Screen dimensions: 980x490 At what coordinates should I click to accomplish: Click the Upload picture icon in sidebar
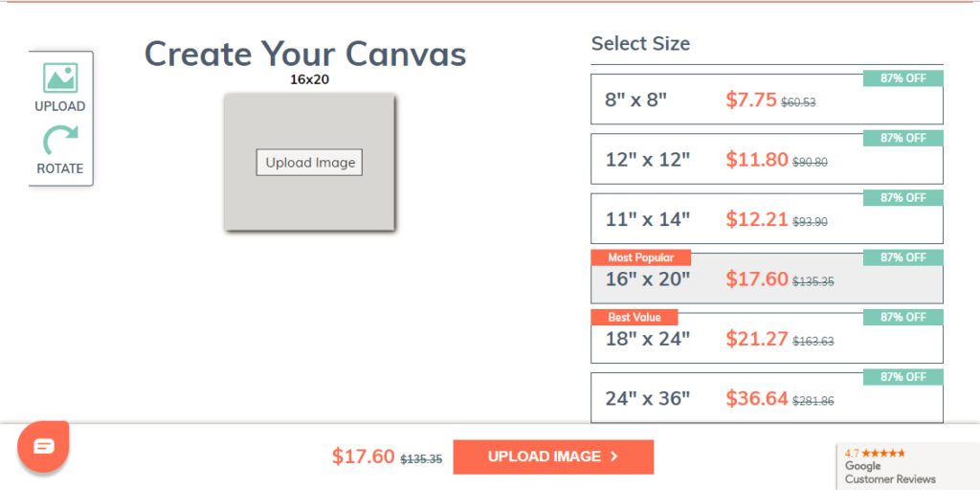click(x=60, y=78)
